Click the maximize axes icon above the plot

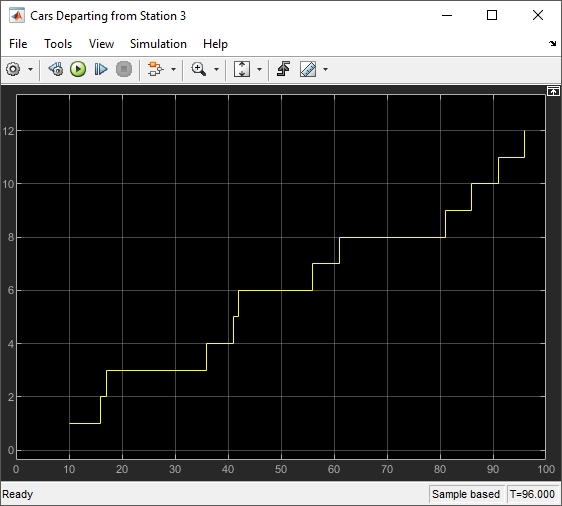553,91
